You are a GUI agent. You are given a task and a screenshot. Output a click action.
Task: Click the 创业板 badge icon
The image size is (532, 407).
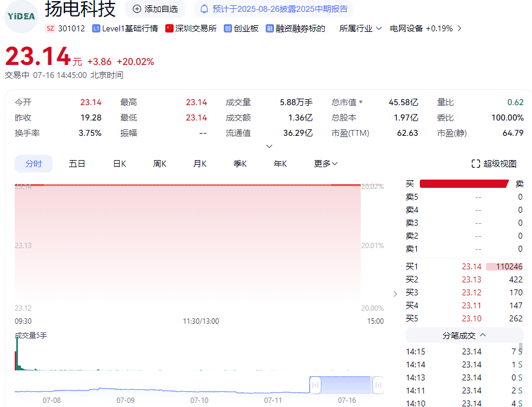pos(228,28)
